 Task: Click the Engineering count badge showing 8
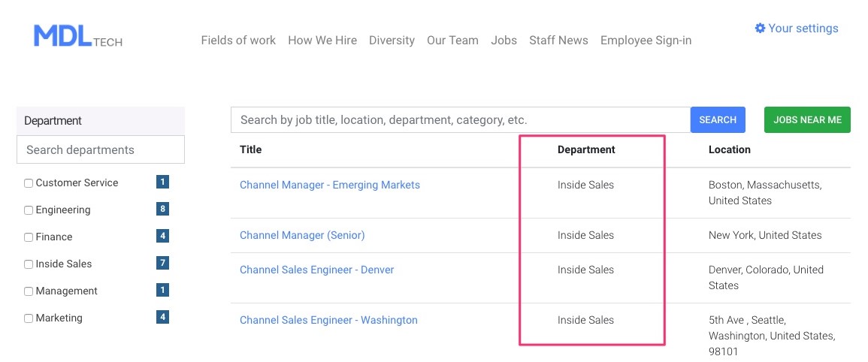pos(162,210)
